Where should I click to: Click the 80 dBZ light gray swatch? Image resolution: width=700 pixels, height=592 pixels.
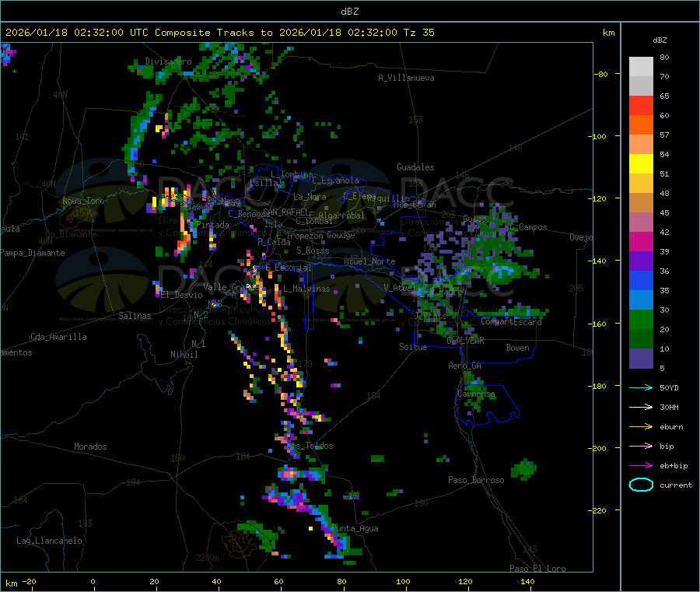point(641,67)
